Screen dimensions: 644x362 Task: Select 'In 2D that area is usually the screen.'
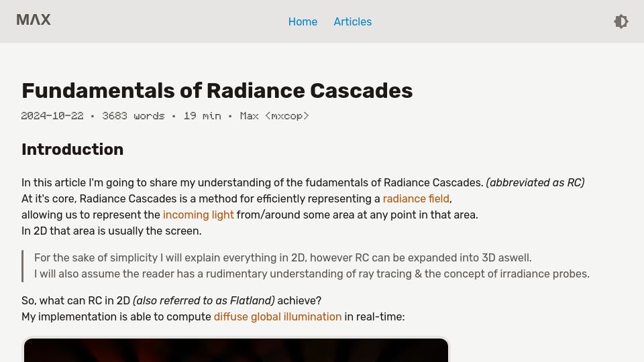click(x=111, y=231)
